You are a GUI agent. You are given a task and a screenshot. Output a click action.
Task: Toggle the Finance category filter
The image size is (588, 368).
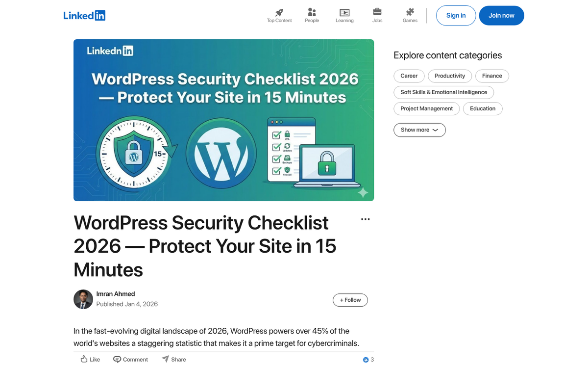[x=492, y=76]
